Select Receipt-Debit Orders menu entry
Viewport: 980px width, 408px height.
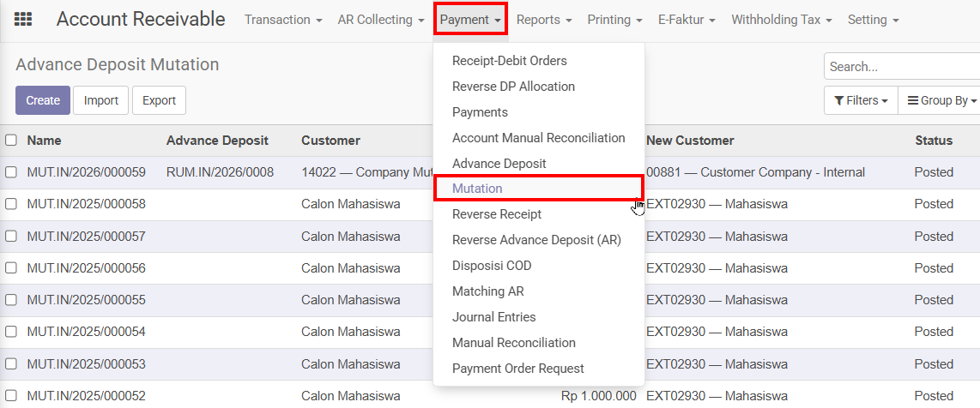coord(509,61)
